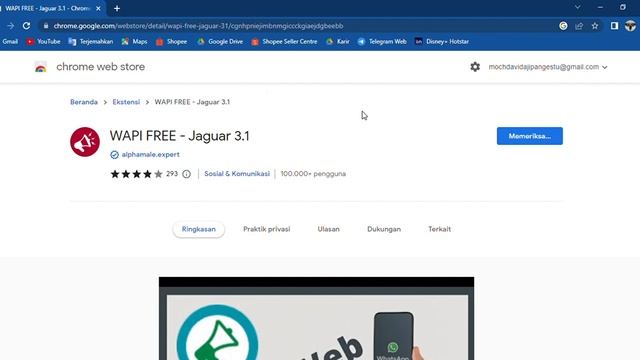The width and height of the screenshot is (640, 360).
Task: Open web store settings gear
Action: click(x=475, y=67)
